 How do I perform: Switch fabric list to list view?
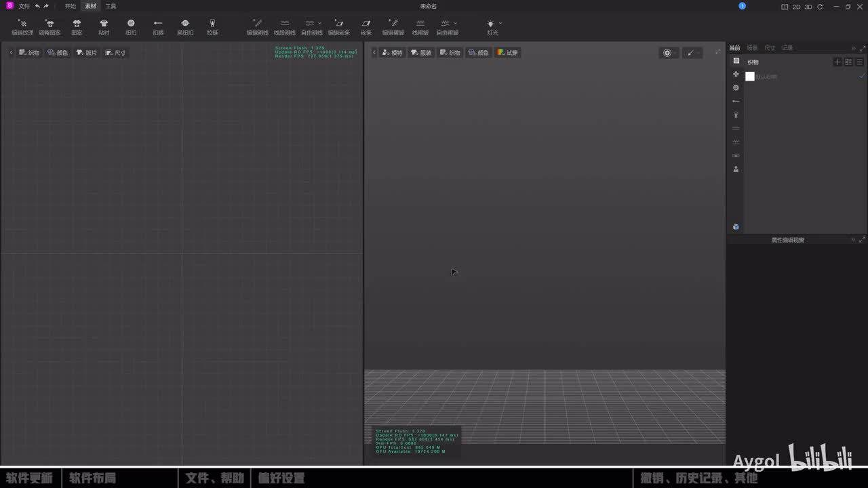point(859,62)
